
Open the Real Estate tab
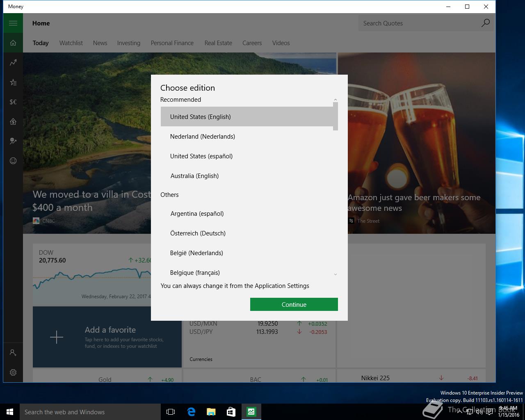[x=218, y=43]
